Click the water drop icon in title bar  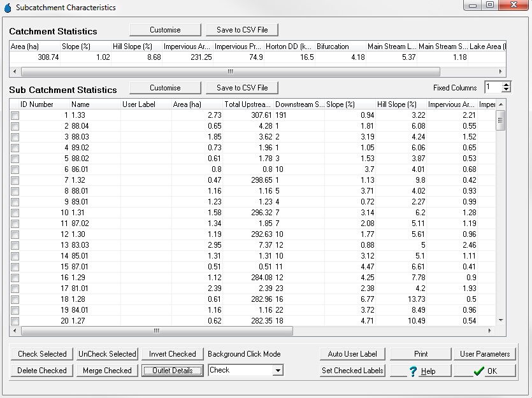pyautogui.click(x=8, y=7)
